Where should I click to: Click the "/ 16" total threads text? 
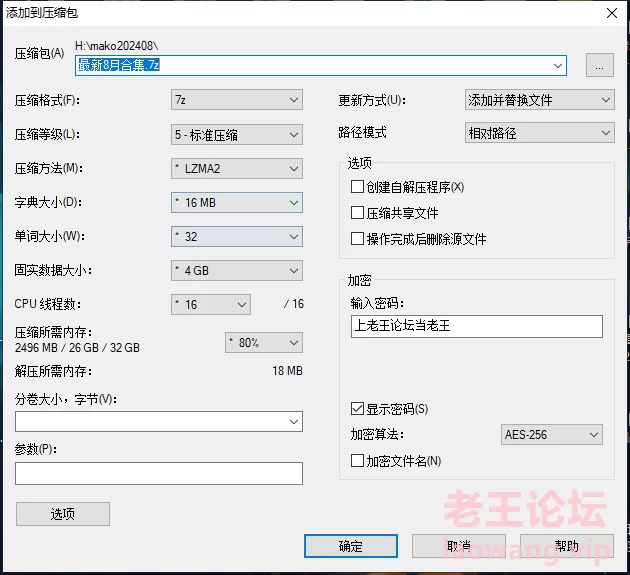click(294, 304)
